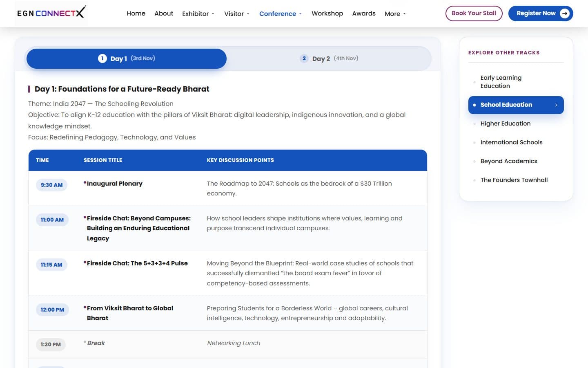The image size is (588, 368).
Task: Click the 12:00 PM time badge
Action: [x=52, y=310]
